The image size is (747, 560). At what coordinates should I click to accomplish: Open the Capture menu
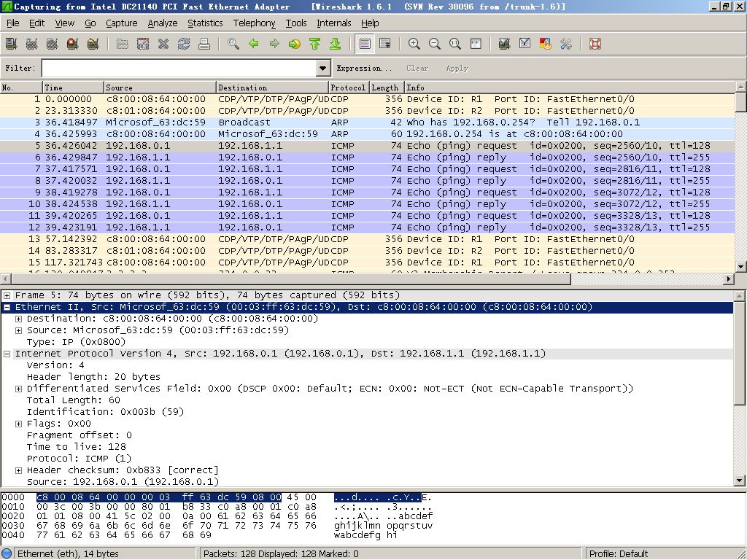click(122, 23)
